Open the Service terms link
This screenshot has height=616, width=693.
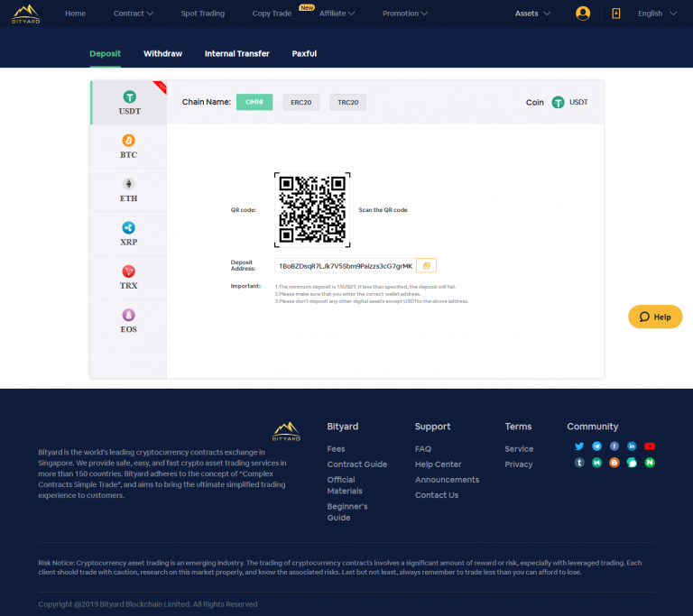click(519, 448)
